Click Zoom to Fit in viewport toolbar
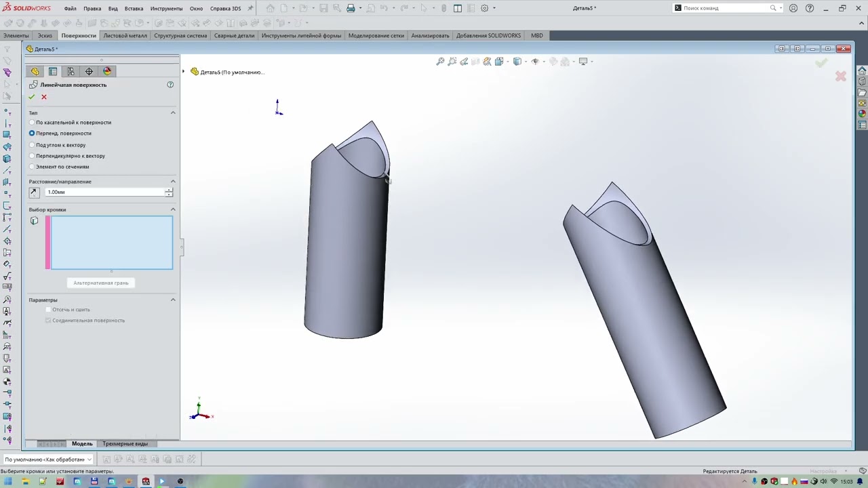Image resolution: width=868 pixels, height=488 pixels. [440, 62]
